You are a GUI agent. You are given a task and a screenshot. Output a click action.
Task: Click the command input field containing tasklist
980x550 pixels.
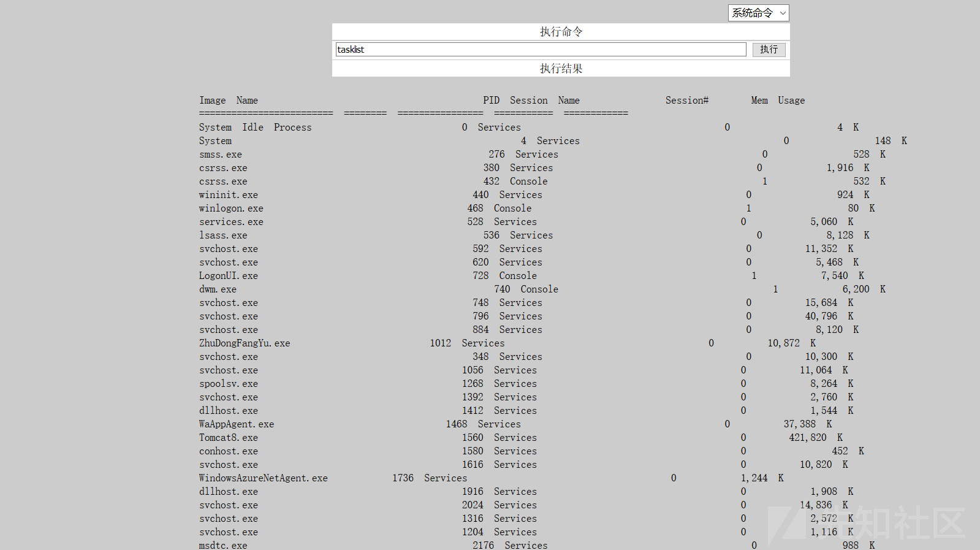pos(541,50)
